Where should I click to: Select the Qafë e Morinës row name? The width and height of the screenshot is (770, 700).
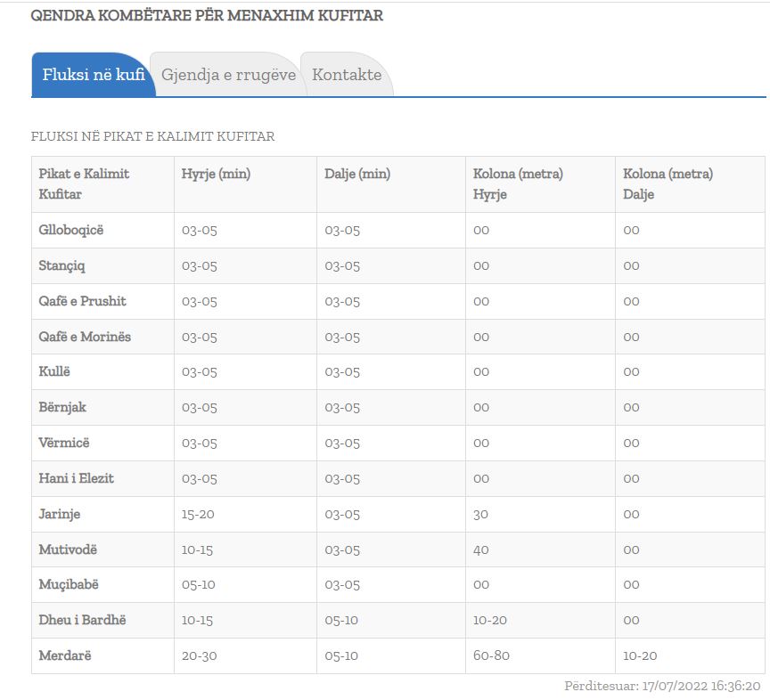(85, 337)
